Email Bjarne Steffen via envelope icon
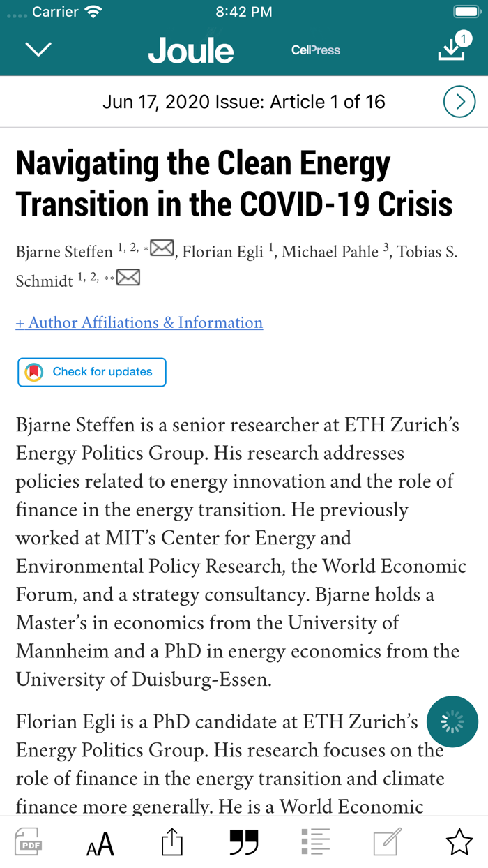The width and height of the screenshot is (488, 868). (x=162, y=248)
